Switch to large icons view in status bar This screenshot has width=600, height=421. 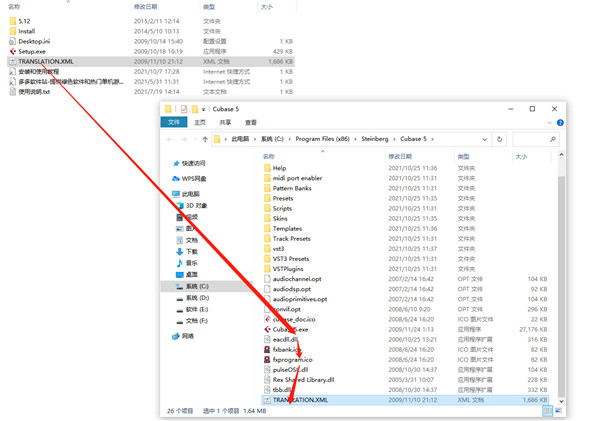(x=558, y=411)
